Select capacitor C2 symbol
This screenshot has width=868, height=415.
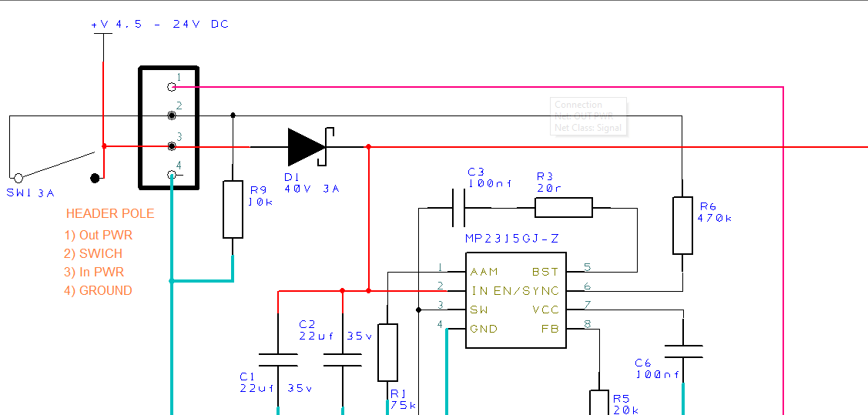click(343, 360)
